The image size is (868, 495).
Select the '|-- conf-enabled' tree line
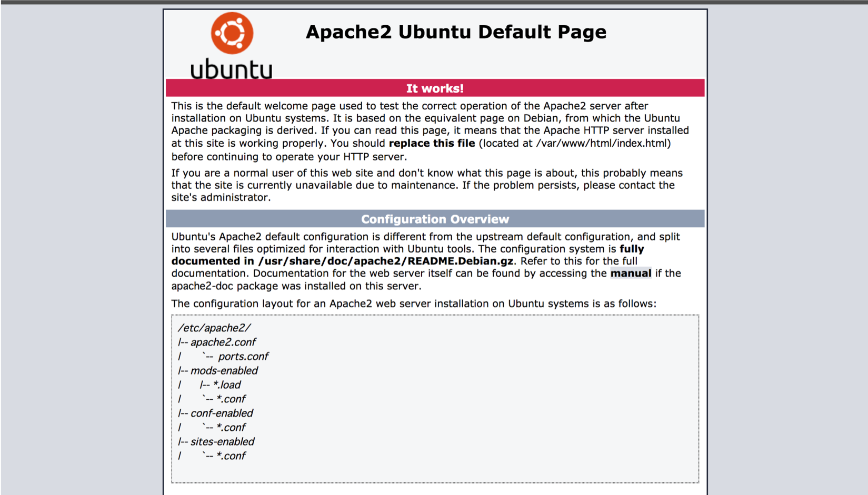point(215,413)
